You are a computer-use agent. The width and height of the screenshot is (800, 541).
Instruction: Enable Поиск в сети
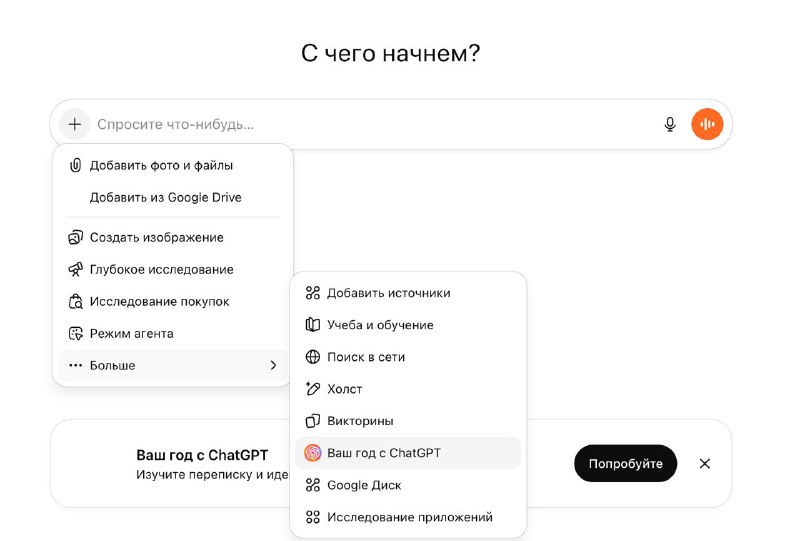coord(408,357)
